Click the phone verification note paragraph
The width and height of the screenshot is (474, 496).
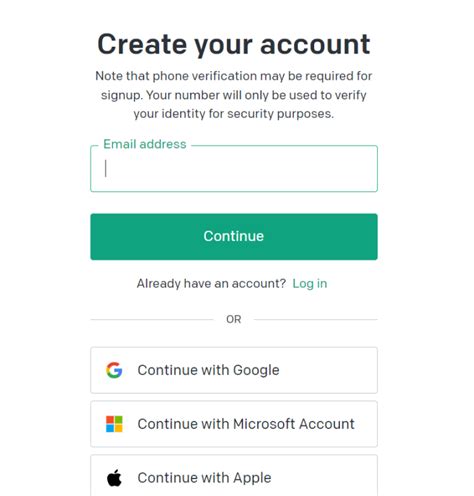coord(234,95)
